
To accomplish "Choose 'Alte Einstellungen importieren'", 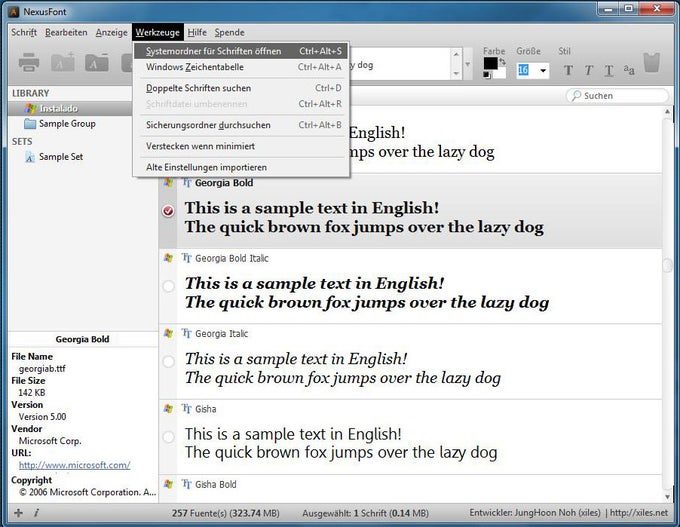I will coord(241,167).
